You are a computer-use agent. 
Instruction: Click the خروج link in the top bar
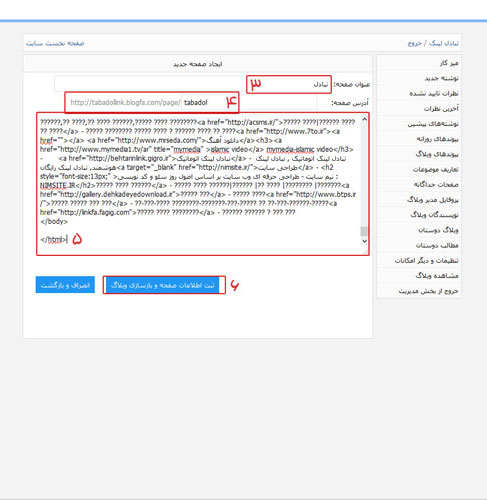coord(415,43)
